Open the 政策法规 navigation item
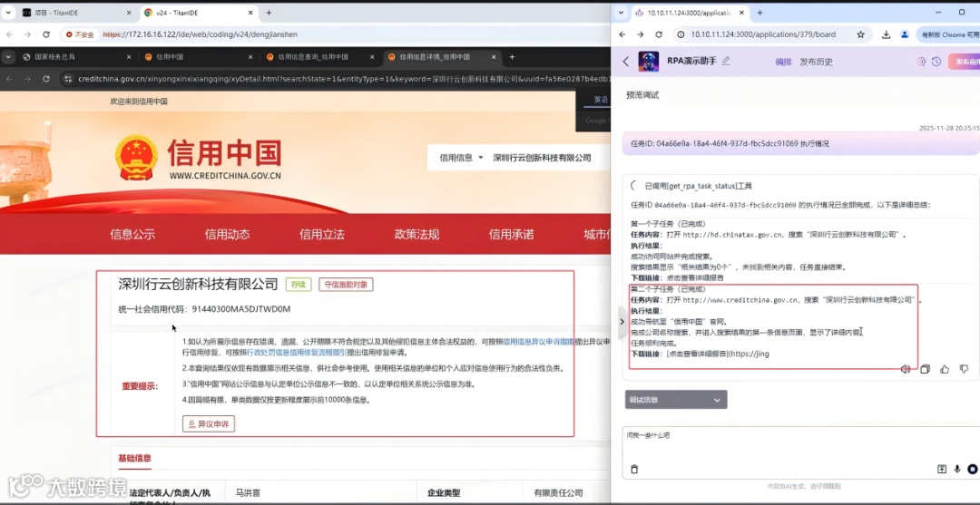Screen dimensions: 980x505 [416, 235]
